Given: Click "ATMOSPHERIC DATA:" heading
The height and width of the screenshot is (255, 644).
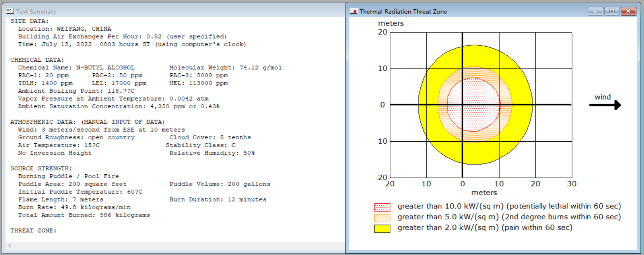Looking at the screenshot, I should (87, 122).
